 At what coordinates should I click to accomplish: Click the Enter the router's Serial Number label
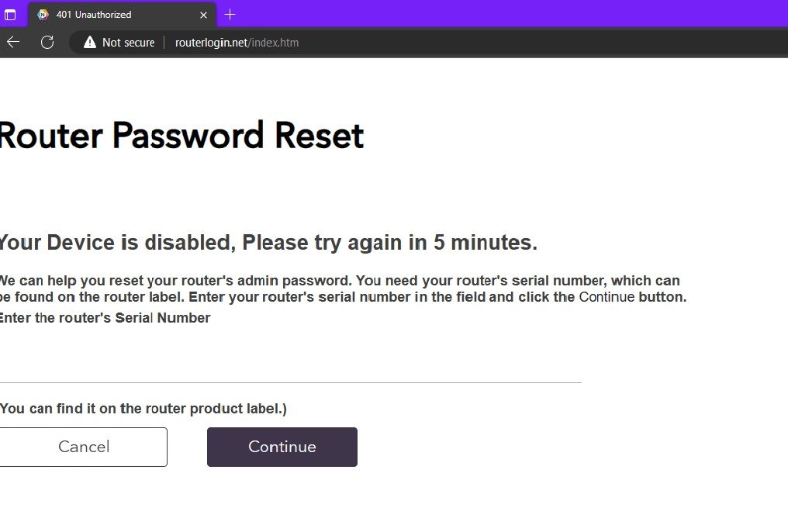[x=105, y=317]
